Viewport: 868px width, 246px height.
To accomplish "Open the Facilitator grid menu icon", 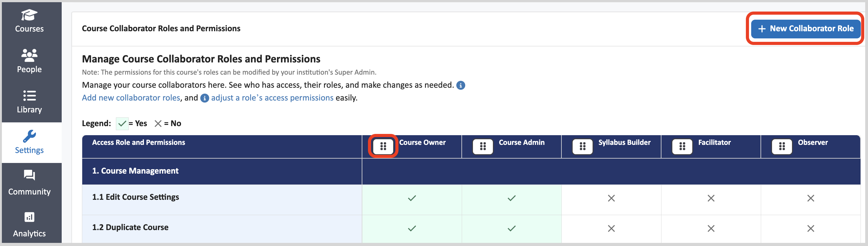I will (682, 146).
